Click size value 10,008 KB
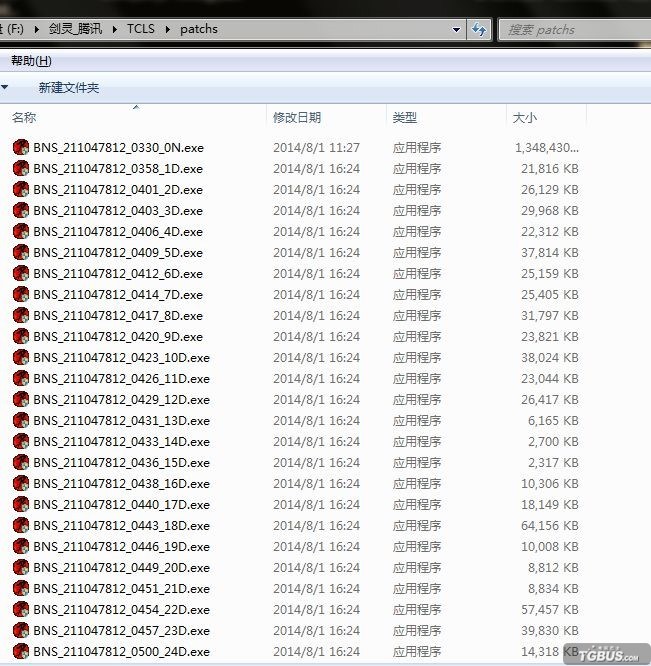The width and height of the screenshot is (651, 666). tap(550, 546)
